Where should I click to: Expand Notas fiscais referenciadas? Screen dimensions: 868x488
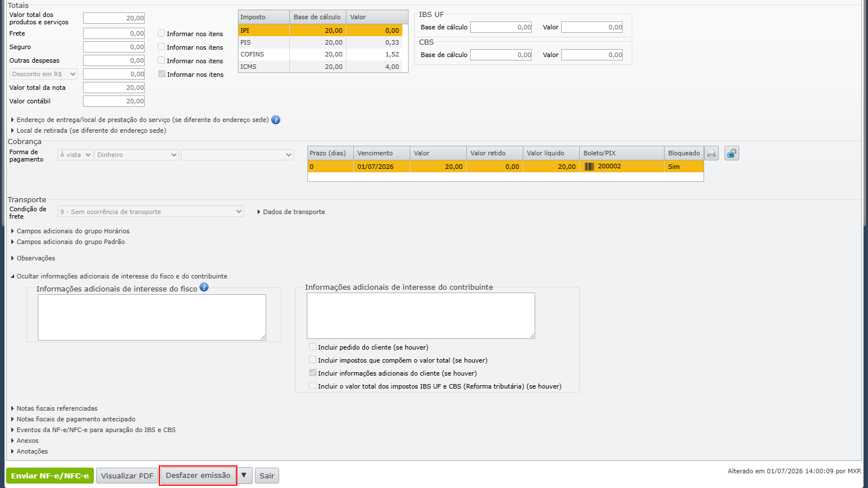pyautogui.click(x=57, y=408)
